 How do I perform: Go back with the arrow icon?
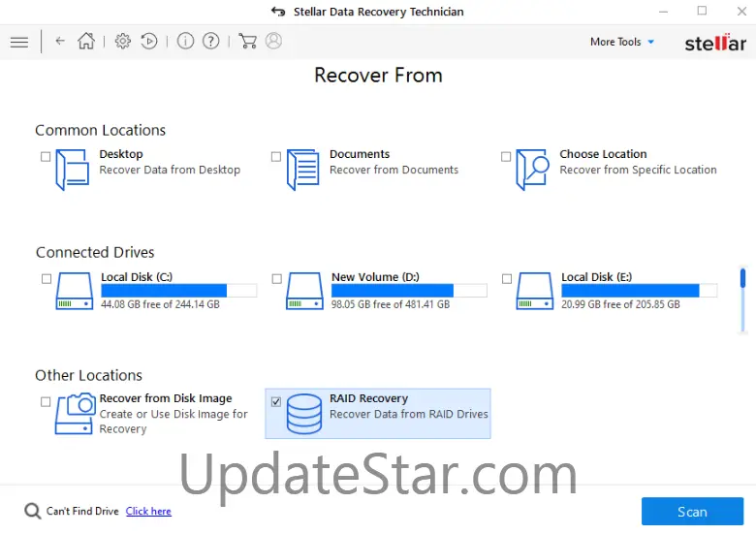click(60, 41)
